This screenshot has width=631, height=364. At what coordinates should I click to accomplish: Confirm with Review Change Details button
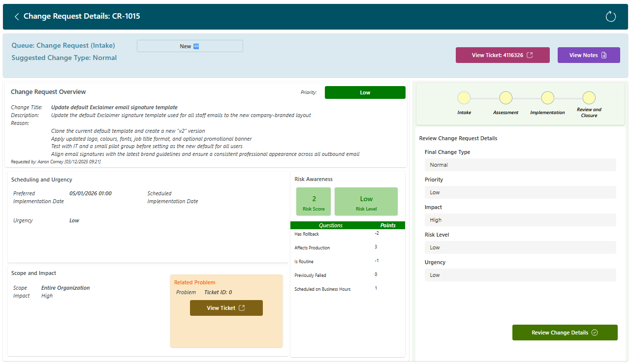565,333
